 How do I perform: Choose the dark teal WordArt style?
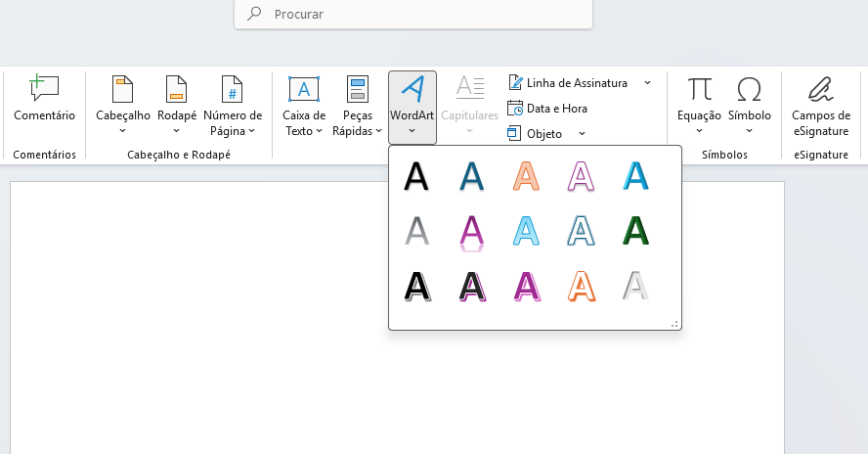[x=472, y=176]
